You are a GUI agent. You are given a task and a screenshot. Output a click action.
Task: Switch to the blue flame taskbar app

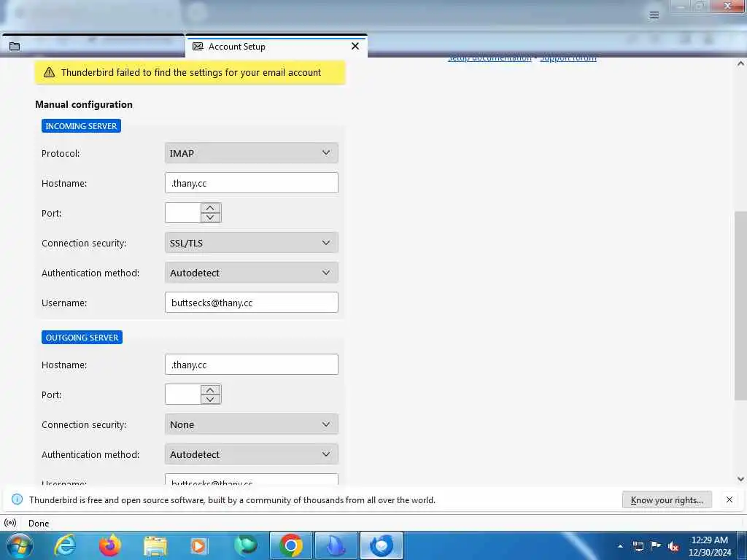pos(336,545)
